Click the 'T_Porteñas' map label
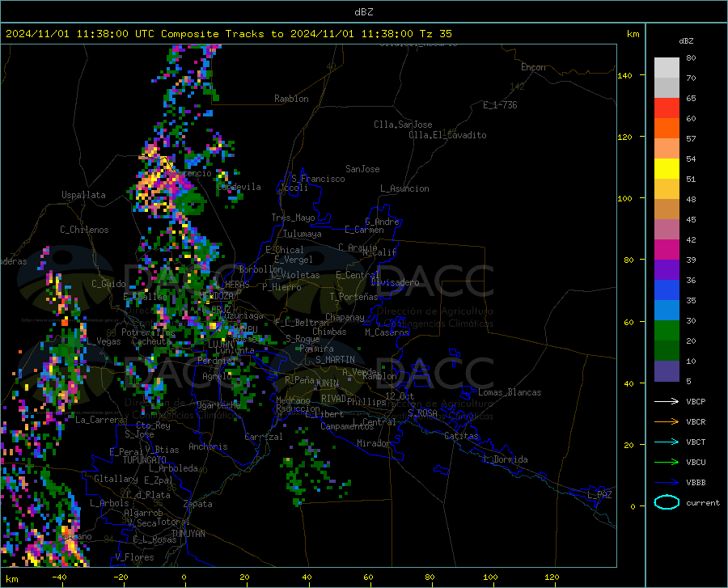 point(353,297)
